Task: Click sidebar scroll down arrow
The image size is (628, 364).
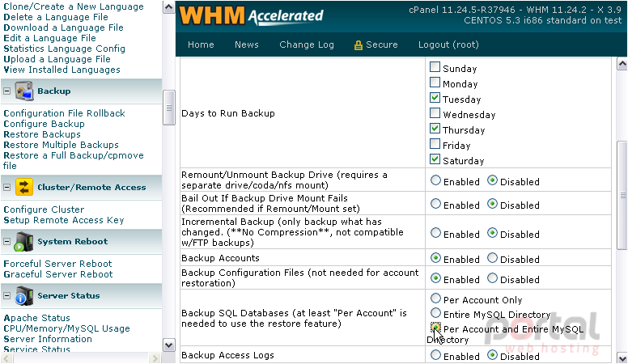Action: 169,345
